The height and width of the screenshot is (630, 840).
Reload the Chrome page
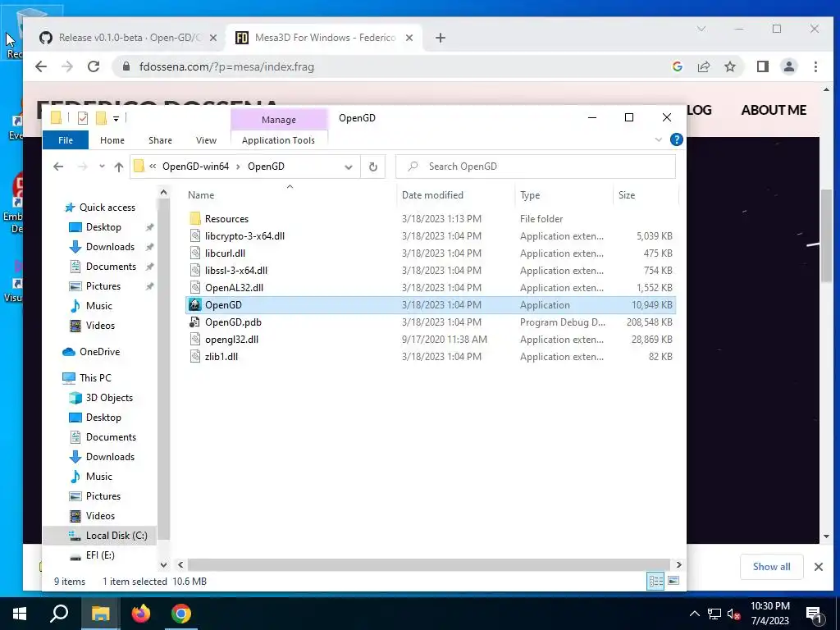coord(94,66)
